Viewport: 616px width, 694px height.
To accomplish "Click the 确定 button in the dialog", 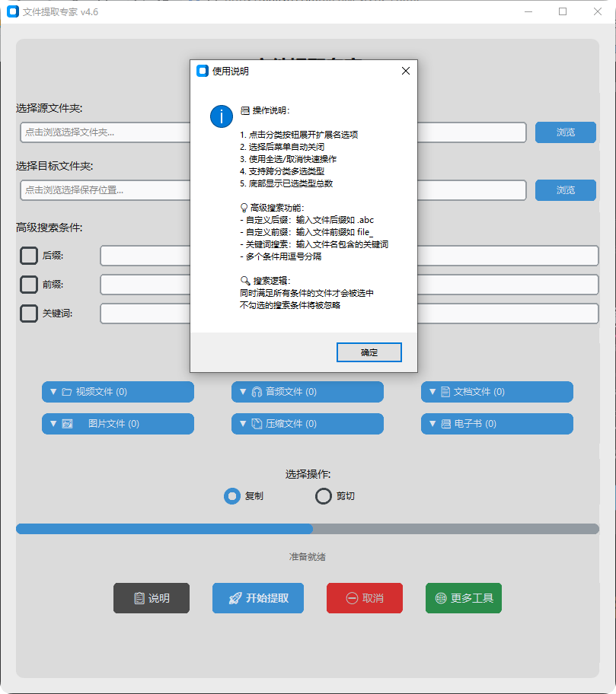I will pos(369,352).
